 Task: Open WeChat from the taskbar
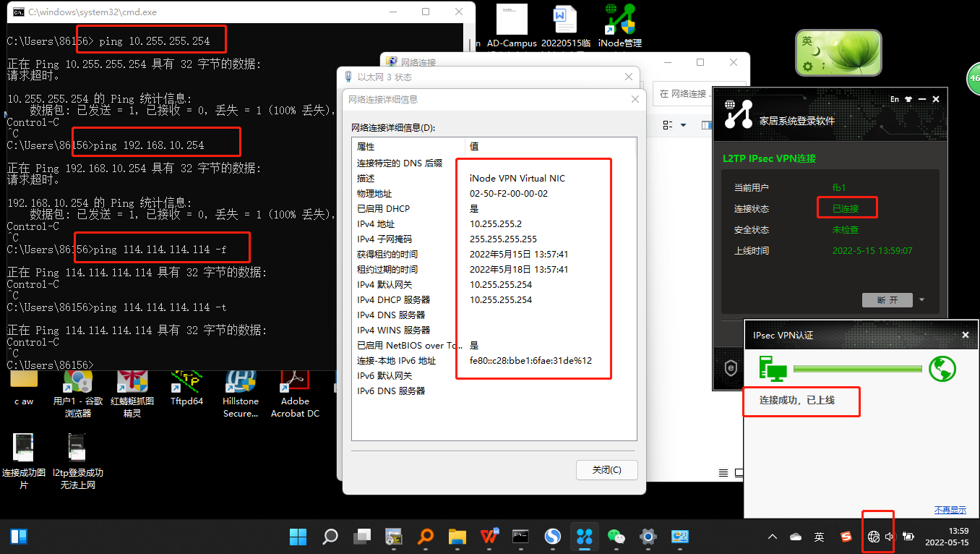point(616,537)
